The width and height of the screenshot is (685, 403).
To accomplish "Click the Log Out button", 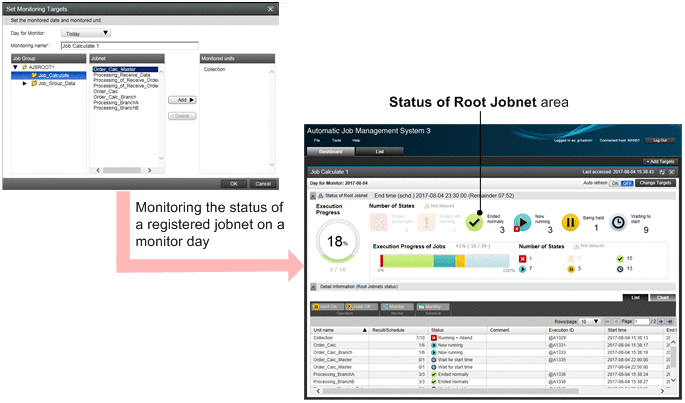I will pos(660,140).
